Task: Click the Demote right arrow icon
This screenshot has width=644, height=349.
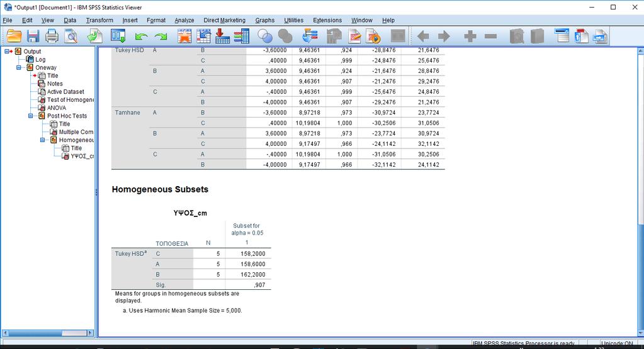Action: [444, 36]
